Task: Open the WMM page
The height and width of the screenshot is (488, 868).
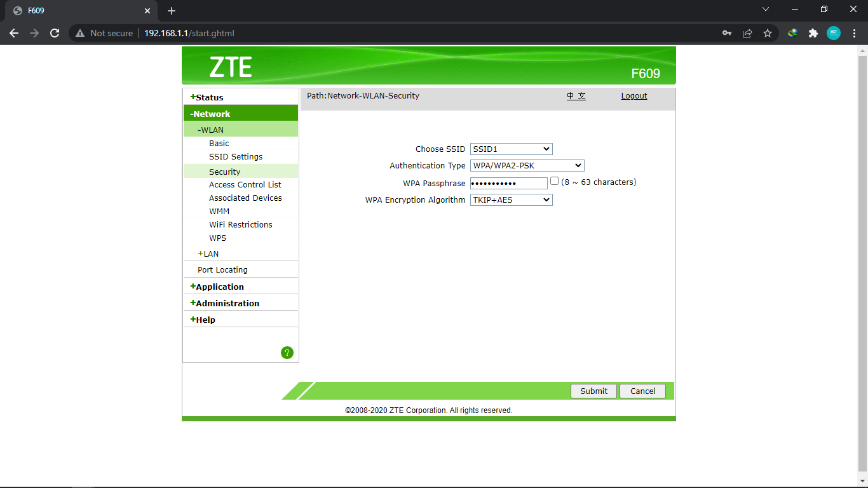Action: pos(219,211)
